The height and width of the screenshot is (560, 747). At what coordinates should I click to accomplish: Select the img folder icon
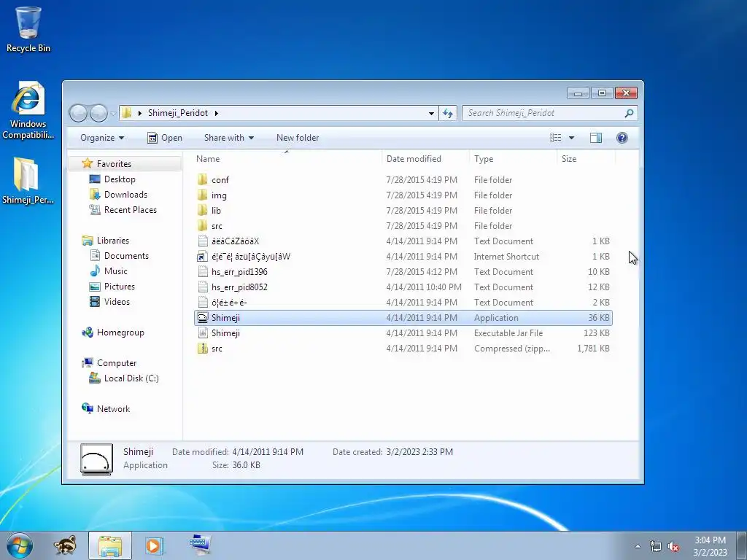203,195
